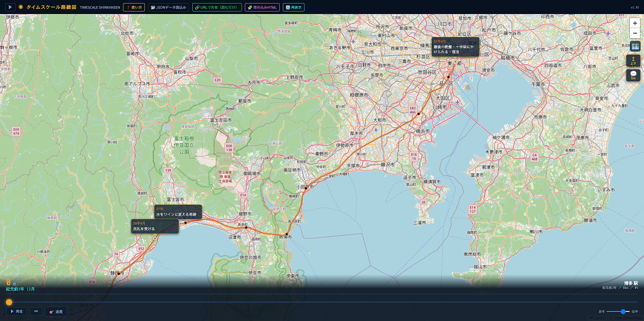Click JSONデータ読込み to load data
Screen dimensions: 644x321
click(169, 7)
